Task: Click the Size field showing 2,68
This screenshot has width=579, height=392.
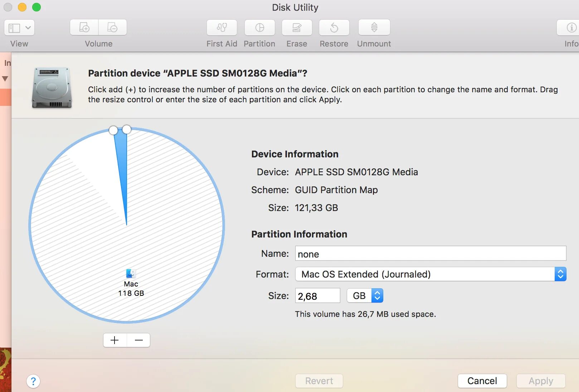Action: [317, 296]
